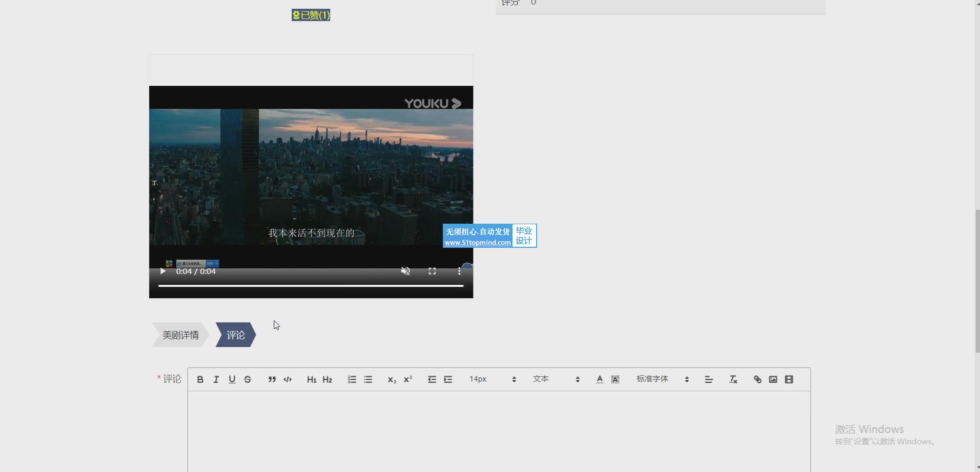Screen dimensions: 980x472
Task: Apply strikethrough formatting
Action: tap(248, 380)
